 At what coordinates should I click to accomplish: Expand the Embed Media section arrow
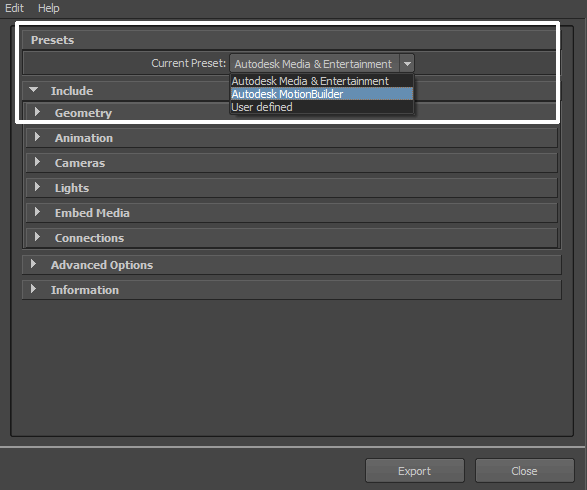(x=37, y=212)
